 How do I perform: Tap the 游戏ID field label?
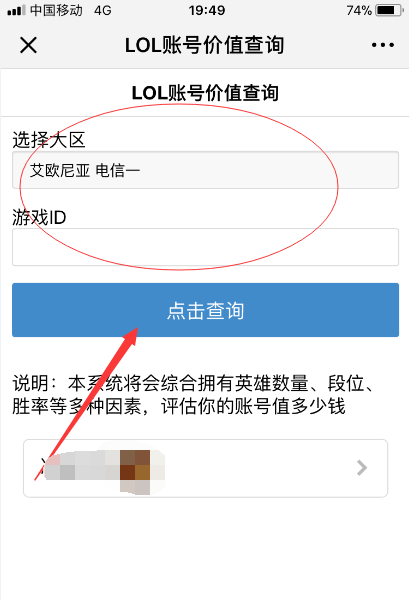pos(39,217)
